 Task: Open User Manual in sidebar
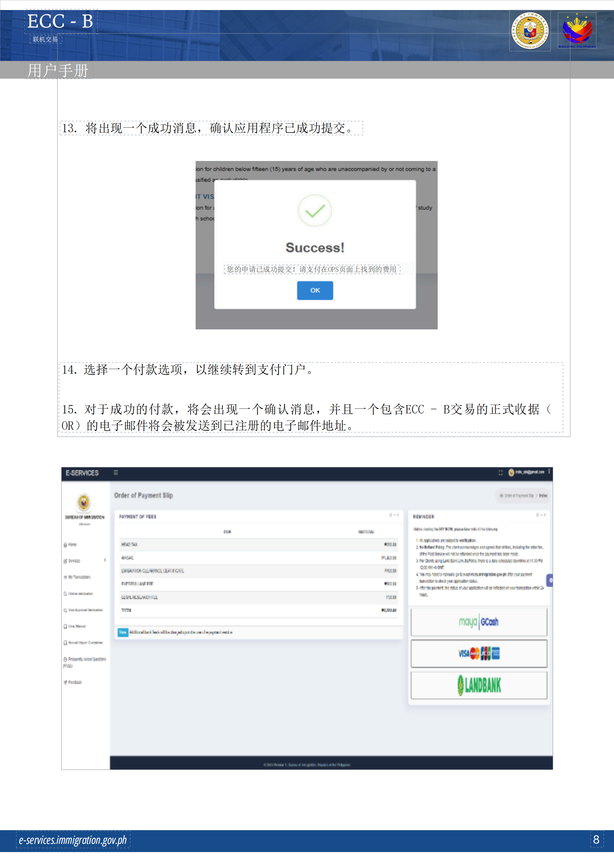(75, 627)
